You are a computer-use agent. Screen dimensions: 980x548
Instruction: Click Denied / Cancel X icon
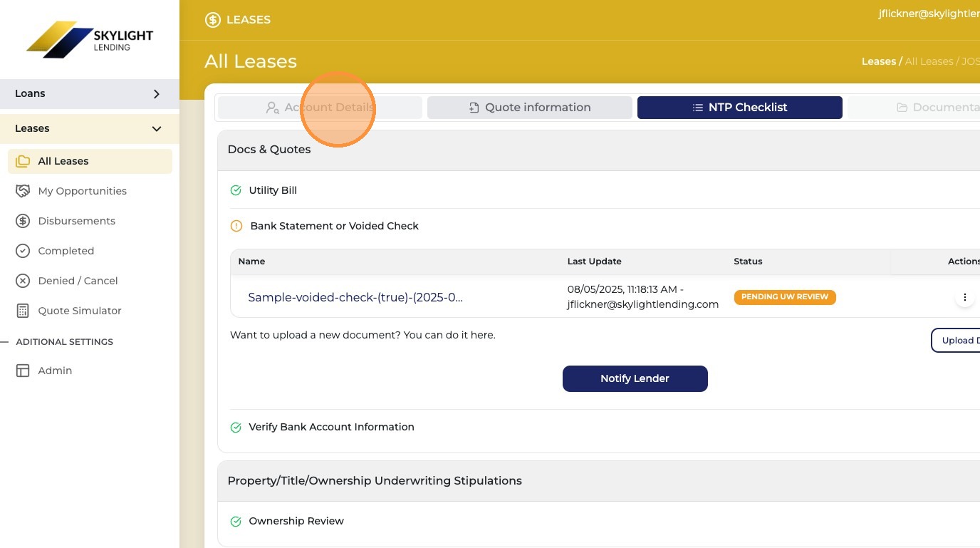[23, 281]
